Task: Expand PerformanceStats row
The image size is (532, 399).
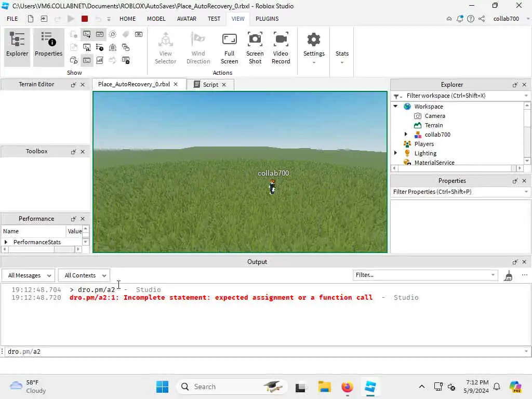Action: 6,242
